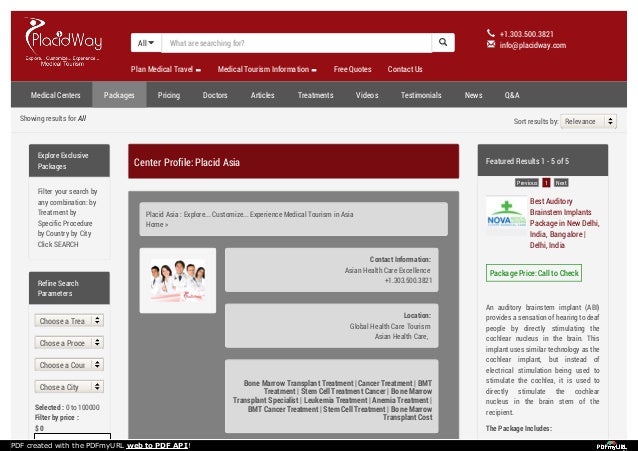Click the PDFmyURL logo in footer
This screenshot has height=451, width=638.
coord(612,446)
